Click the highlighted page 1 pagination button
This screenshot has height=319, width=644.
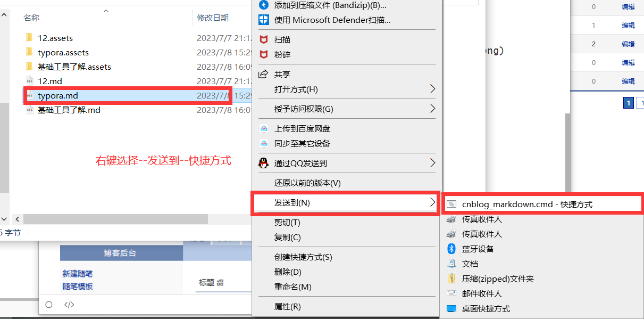[x=628, y=103]
